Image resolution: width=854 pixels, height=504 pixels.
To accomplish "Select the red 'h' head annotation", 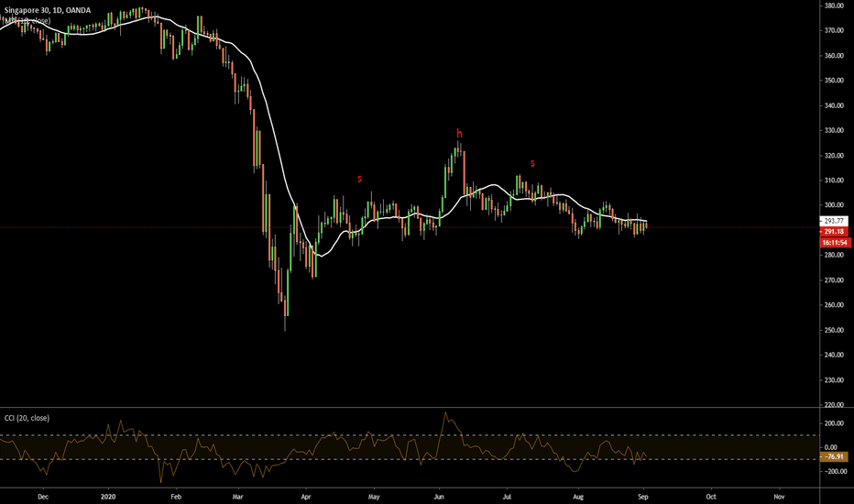I will click(459, 134).
